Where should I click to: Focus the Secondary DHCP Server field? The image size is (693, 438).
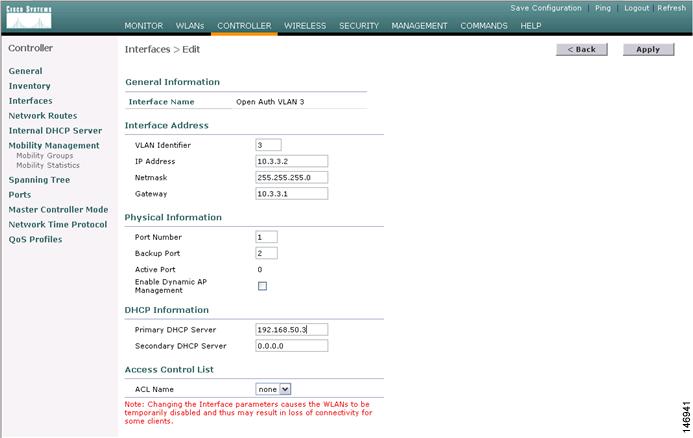(292, 346)
